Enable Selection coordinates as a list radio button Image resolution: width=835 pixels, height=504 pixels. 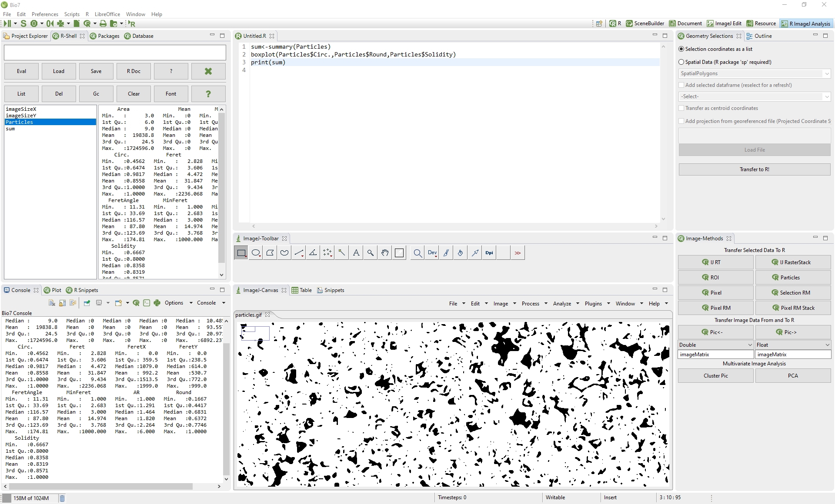[x=681, y=49]
